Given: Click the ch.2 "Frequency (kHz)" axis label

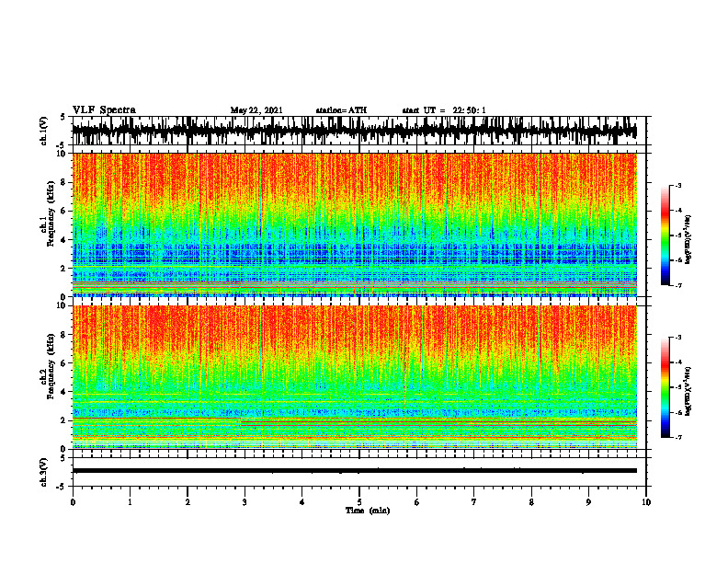Looking at the screenshot, I should [51, 366].
